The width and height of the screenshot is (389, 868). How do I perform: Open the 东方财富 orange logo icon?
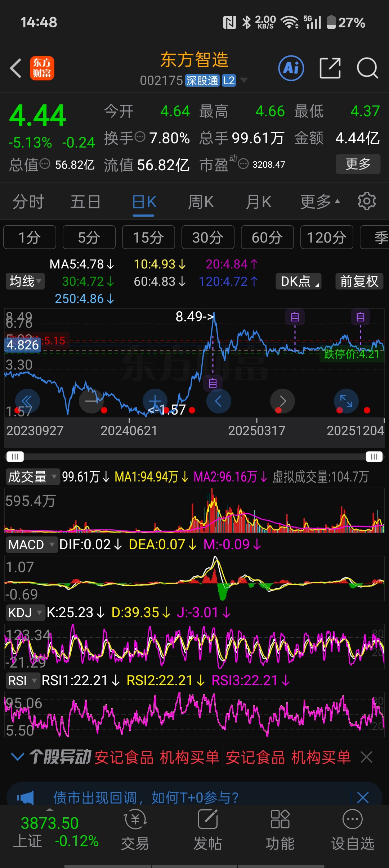click(42, 68)
